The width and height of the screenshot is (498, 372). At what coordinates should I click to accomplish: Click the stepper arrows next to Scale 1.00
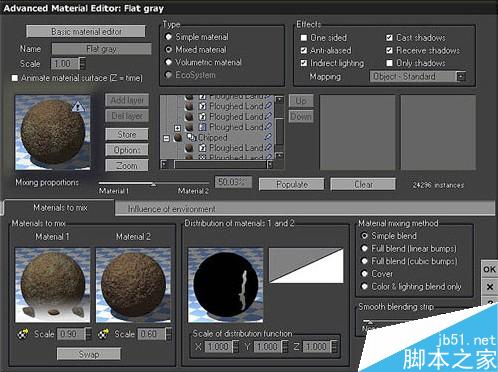(83, 63)
